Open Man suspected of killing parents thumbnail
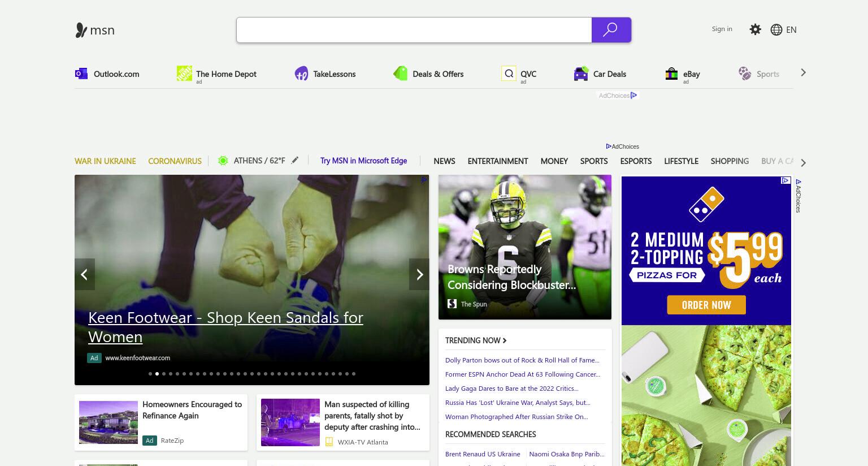868x466 pixels. [x=290, y=422]
